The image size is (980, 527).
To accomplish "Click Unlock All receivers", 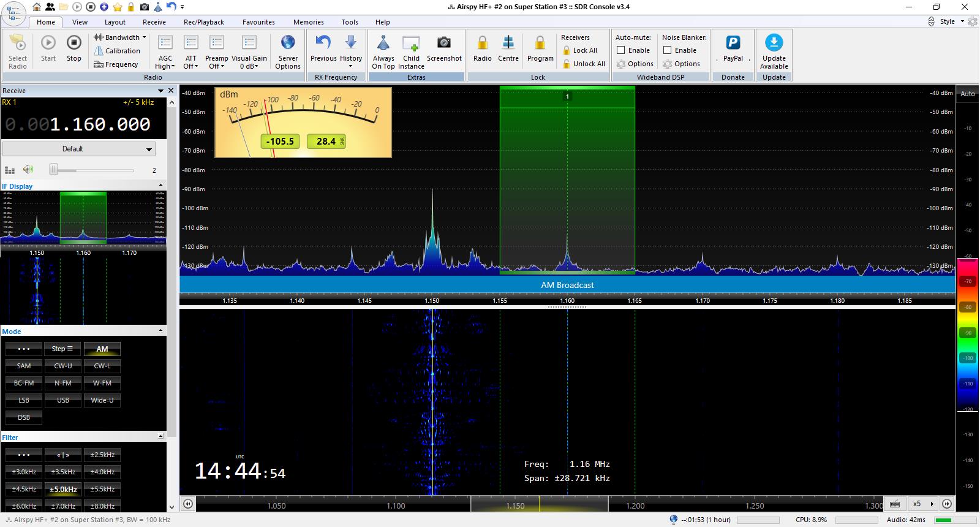I will click(583, 64).
